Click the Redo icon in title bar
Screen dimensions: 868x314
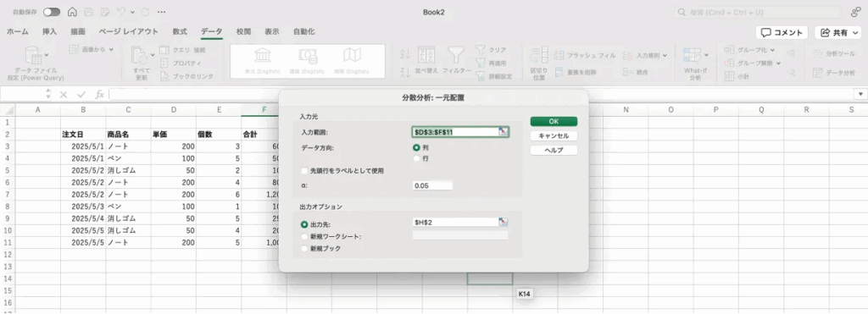145,12
